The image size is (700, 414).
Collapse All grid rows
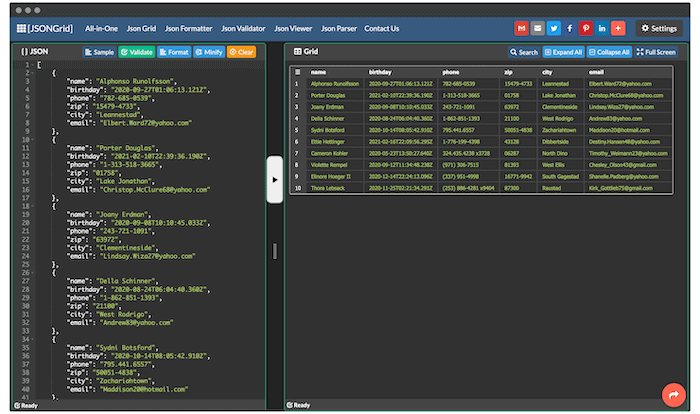pyautogui.click(x=609, y=52)
